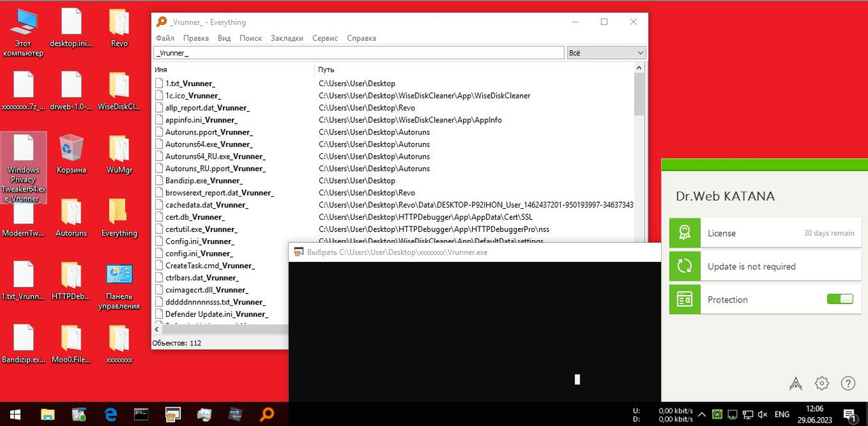Select the cximagecrt.dll_Vrunner_ result row
Image resolution: width=868 pixels, height=426 pixels.
point(221,290)
